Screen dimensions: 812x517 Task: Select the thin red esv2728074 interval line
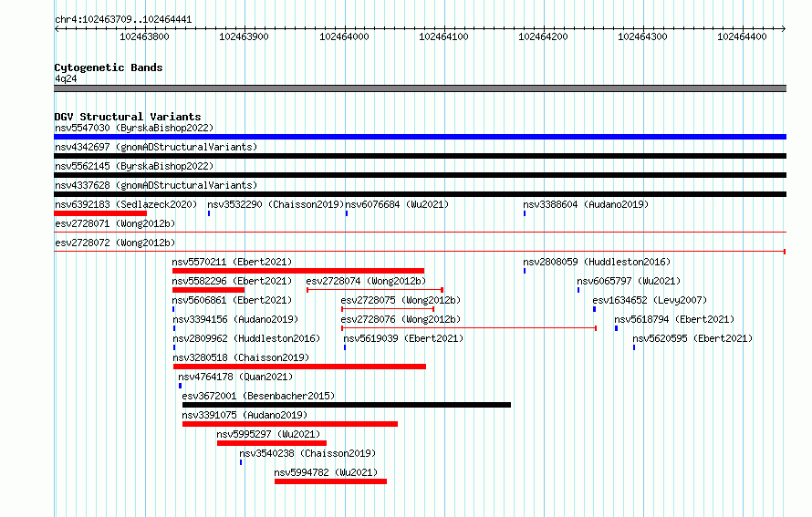click(375, 290)
